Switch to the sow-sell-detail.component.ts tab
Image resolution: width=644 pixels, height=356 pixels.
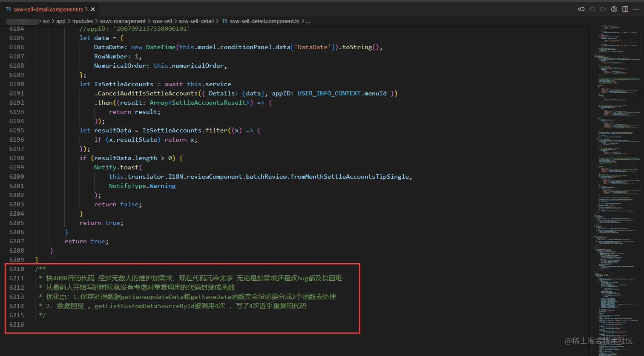pos(47,9)
